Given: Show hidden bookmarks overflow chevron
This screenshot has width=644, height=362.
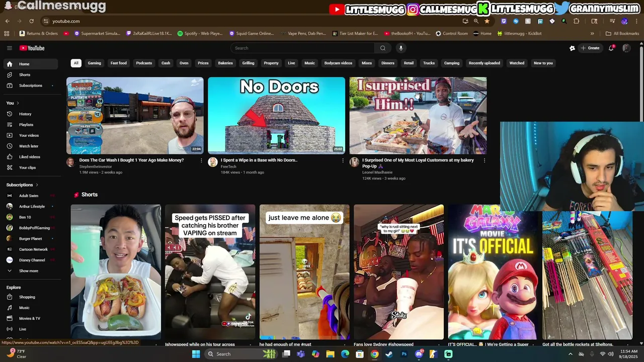Looking at the screenshot, I should click(592, 34).
